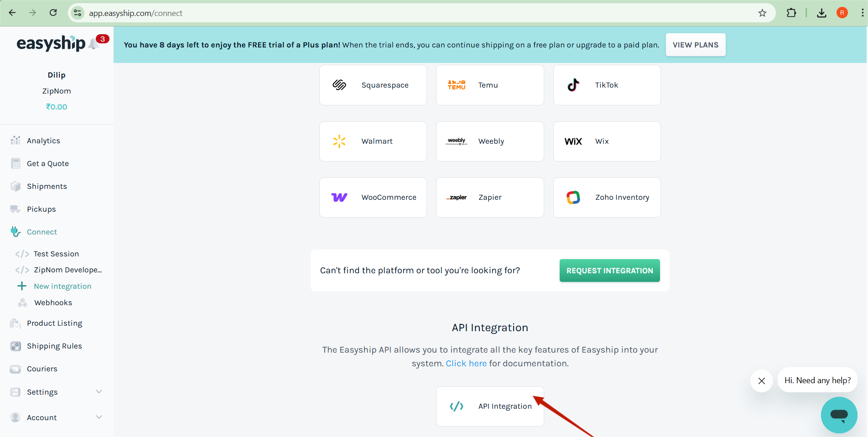Open the 'Click here' documentation link
This screenshot has width=868, height=437.
click(466, 364)
